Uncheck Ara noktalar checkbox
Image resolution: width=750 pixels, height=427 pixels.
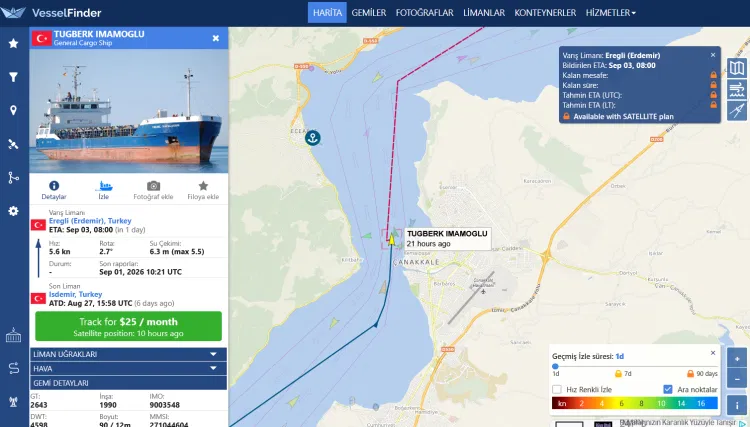tap(668, 389)
